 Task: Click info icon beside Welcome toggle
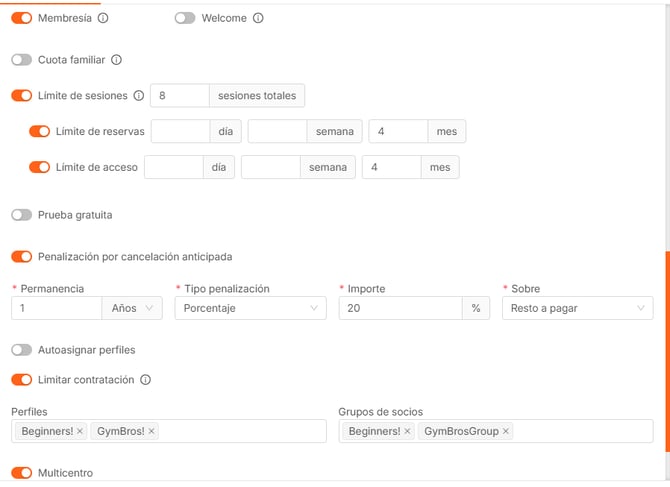(x=258, y=18)
